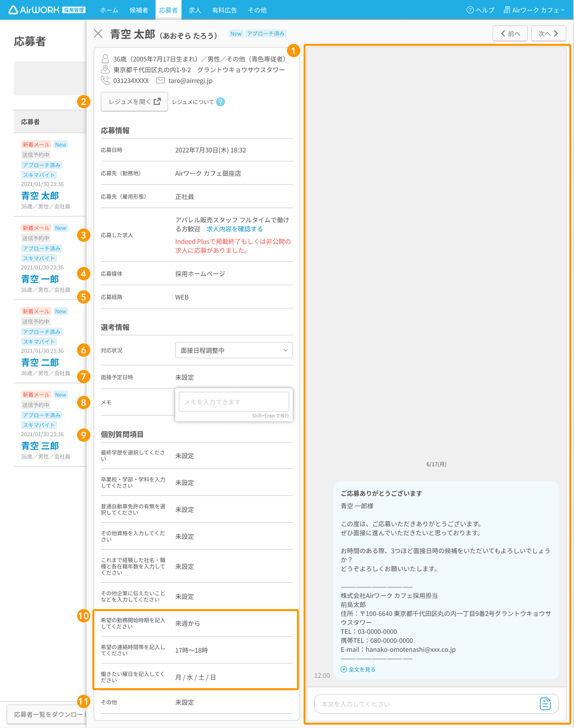Click the 来週から answer value

click(188, 623)
